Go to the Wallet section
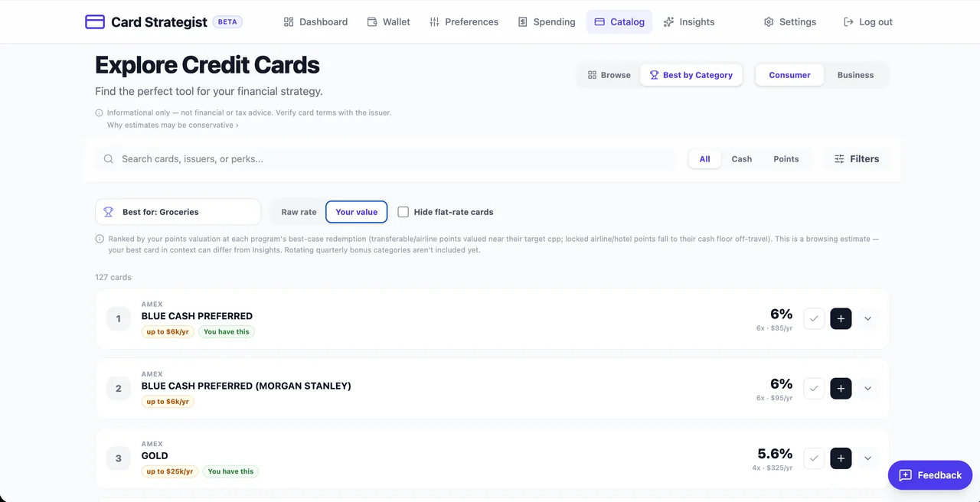The width and height of the screenshot is (980, 502). (x=388, y=21)
